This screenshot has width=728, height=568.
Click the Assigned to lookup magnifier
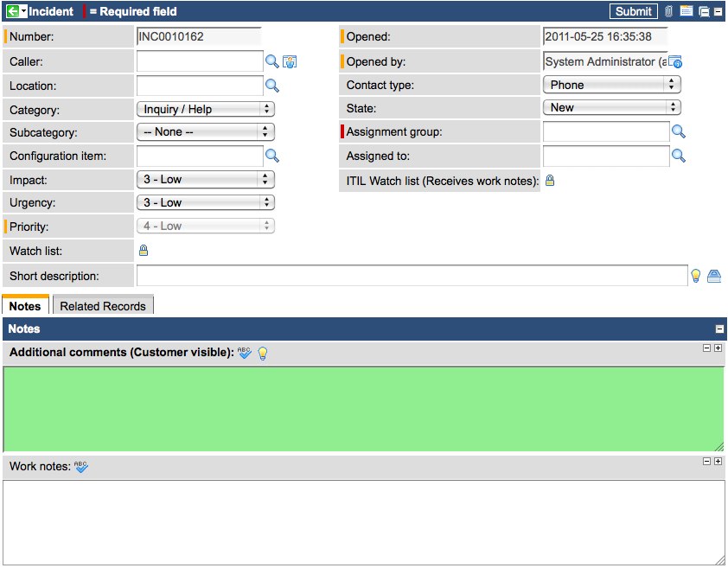(679, 156)
